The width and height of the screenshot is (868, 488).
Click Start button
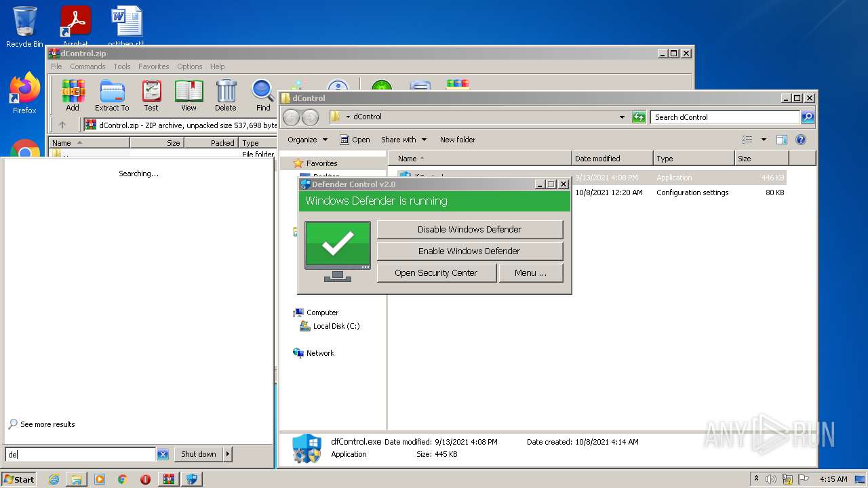(18, 479)
